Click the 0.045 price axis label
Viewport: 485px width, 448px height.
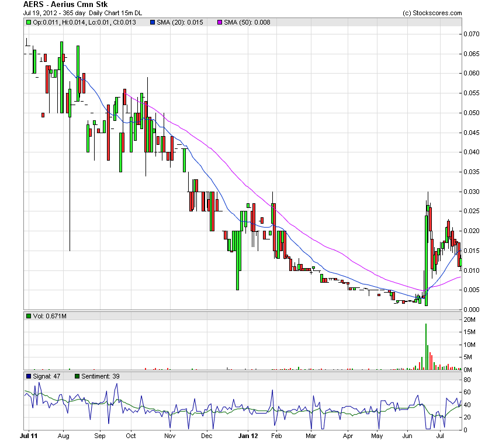click(x=472, y=133)
